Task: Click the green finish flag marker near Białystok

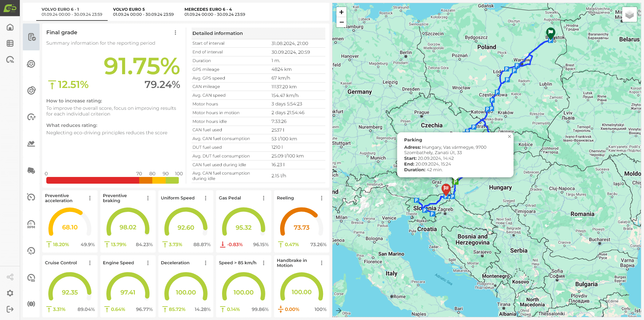Action: pos(550,33)
